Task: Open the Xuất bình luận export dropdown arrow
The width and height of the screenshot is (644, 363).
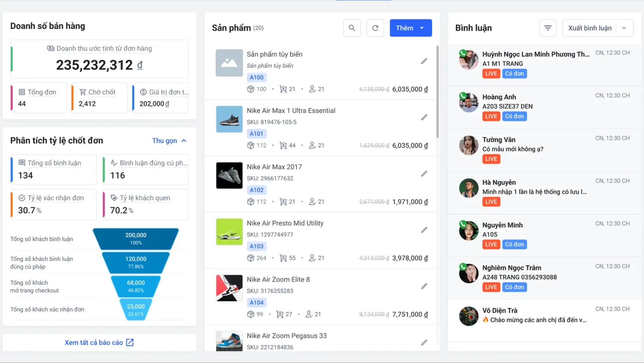Action: 624,28
